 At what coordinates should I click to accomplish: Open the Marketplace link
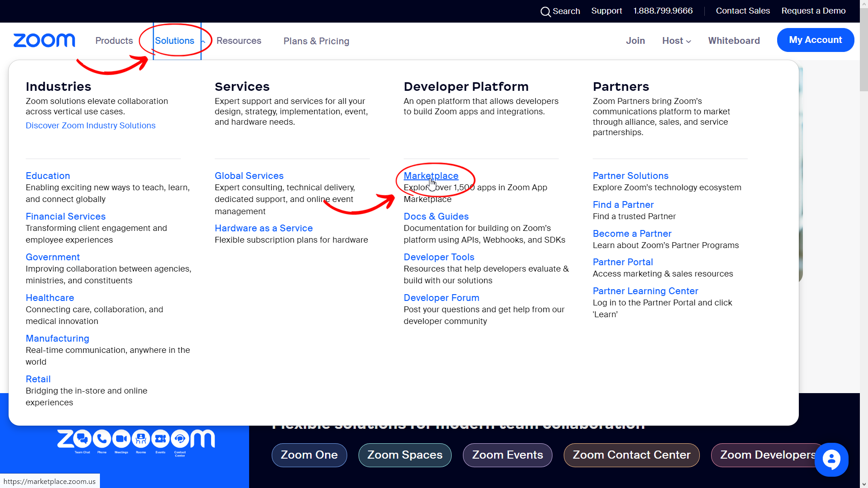(431, 176)
